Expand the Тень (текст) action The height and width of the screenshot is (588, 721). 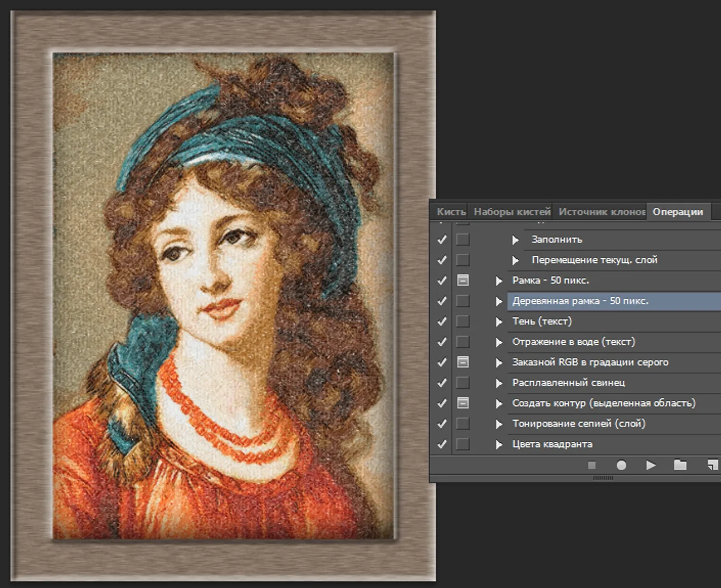(499, 322)
